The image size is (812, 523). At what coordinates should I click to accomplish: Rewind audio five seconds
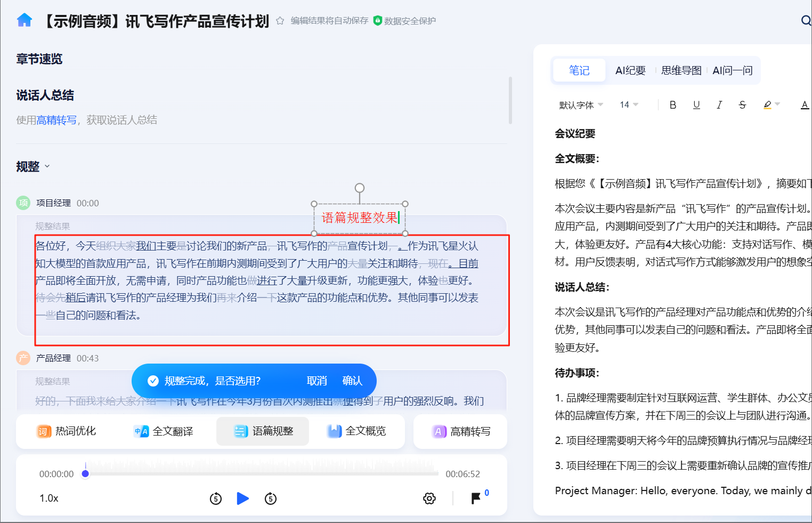pos(216,498)
